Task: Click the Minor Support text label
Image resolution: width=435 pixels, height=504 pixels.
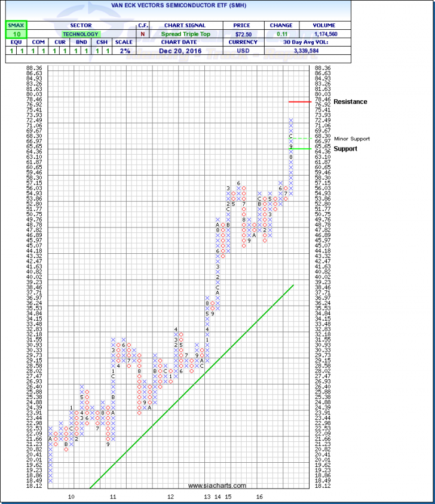Action: tap(353, 139)
